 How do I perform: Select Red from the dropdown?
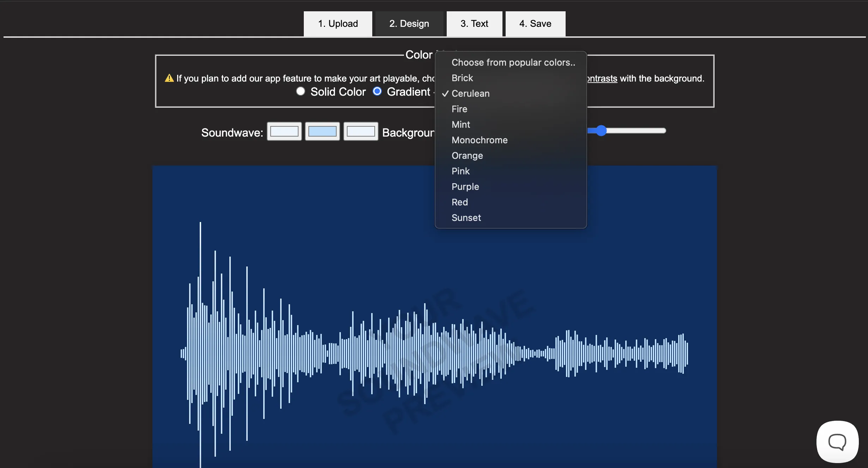click(511, 202)
